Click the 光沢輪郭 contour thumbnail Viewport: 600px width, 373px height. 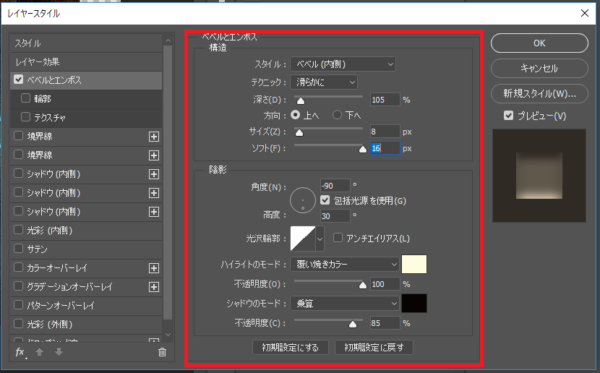(303, 239)
